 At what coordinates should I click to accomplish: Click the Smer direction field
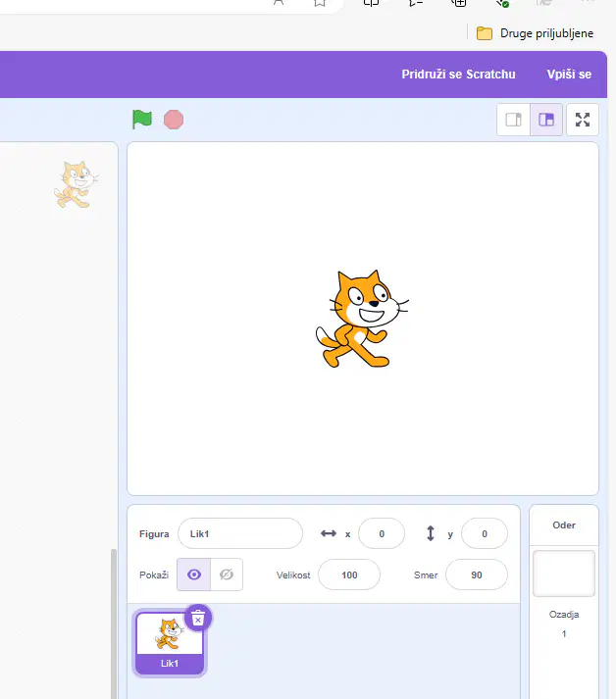477,575
